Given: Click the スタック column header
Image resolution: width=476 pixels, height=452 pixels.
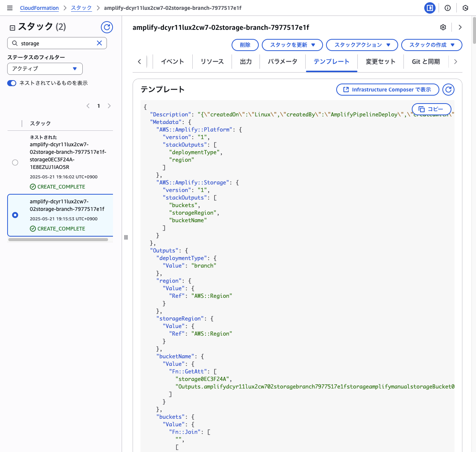Looking at the screenshot, I should coord(40,124).
